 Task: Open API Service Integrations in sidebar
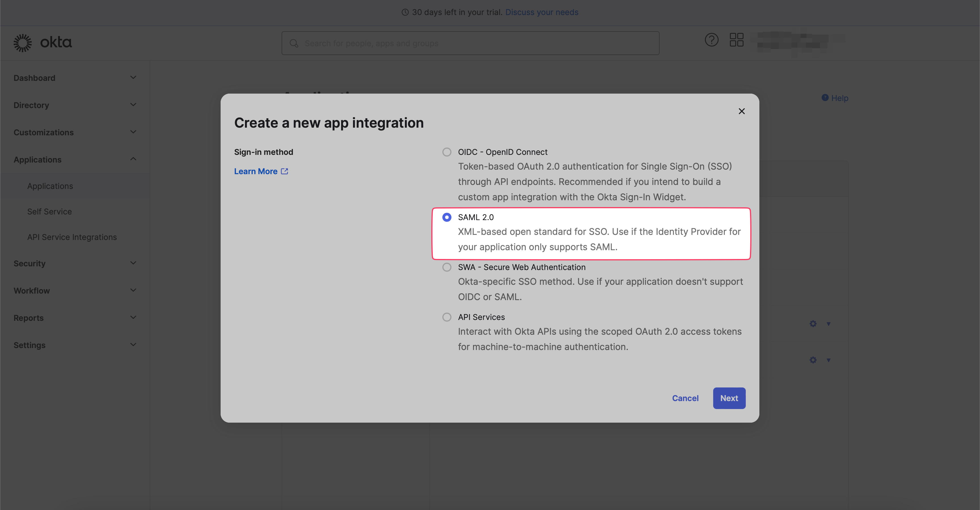tap(72, 237)
